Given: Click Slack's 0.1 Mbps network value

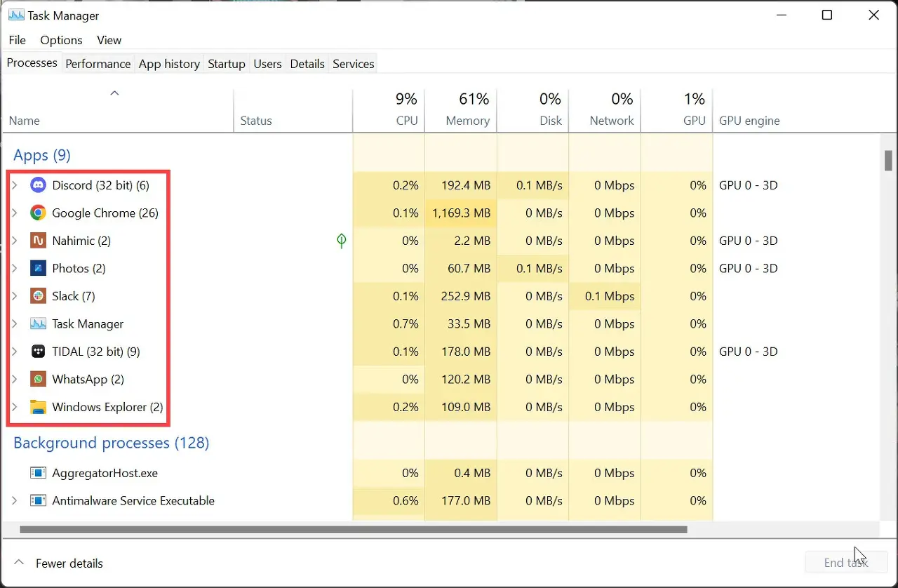Looking at the screenshot, I should point(610,296).
